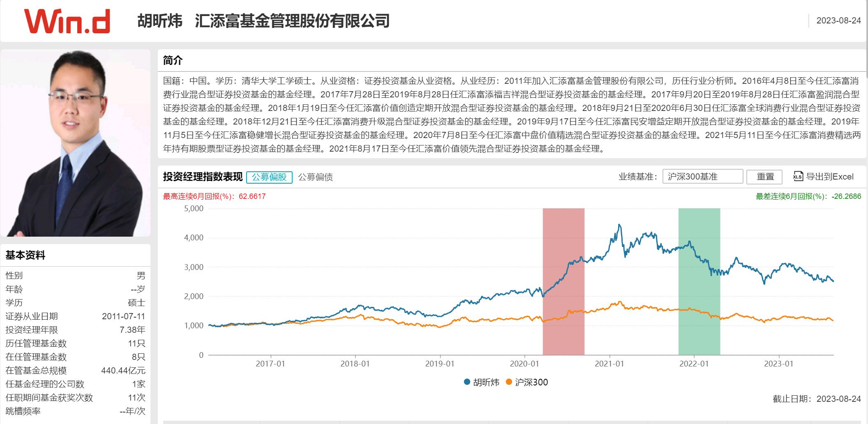Click the manager name 胡昕炜 in header

coord(160,21)
